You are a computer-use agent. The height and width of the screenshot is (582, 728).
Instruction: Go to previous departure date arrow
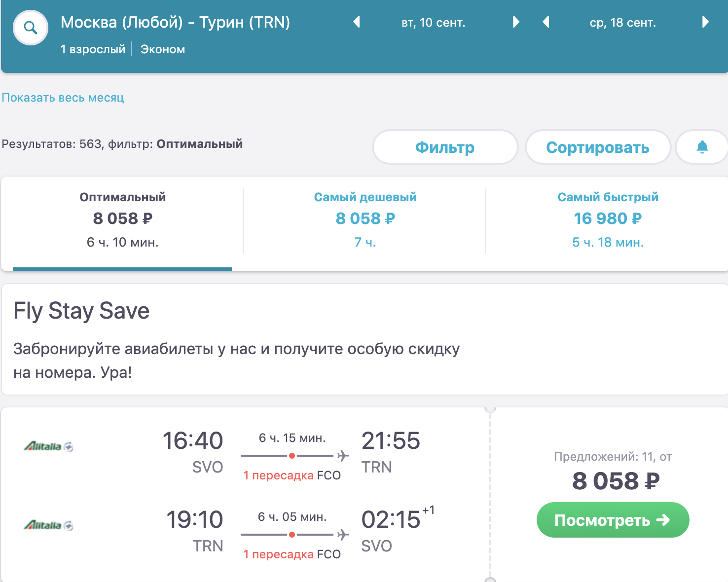(x=357, y=22)
